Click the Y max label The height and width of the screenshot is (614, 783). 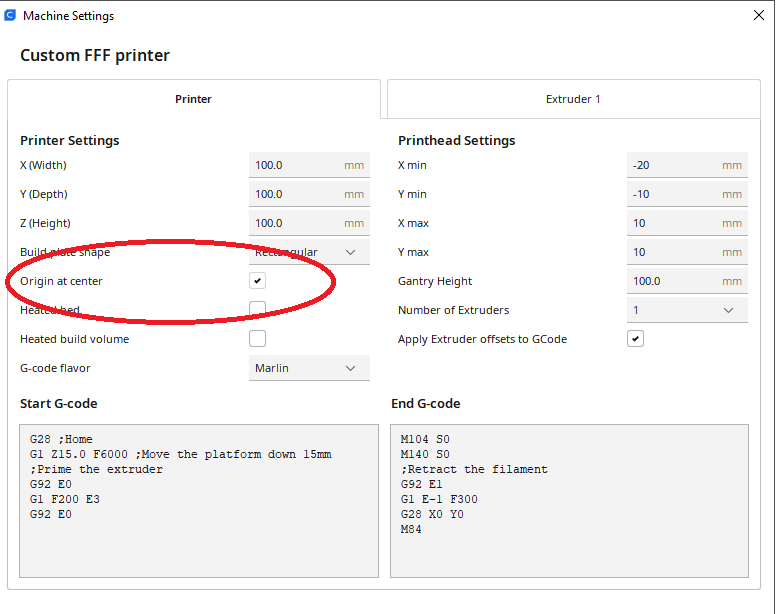pos(413,252)
